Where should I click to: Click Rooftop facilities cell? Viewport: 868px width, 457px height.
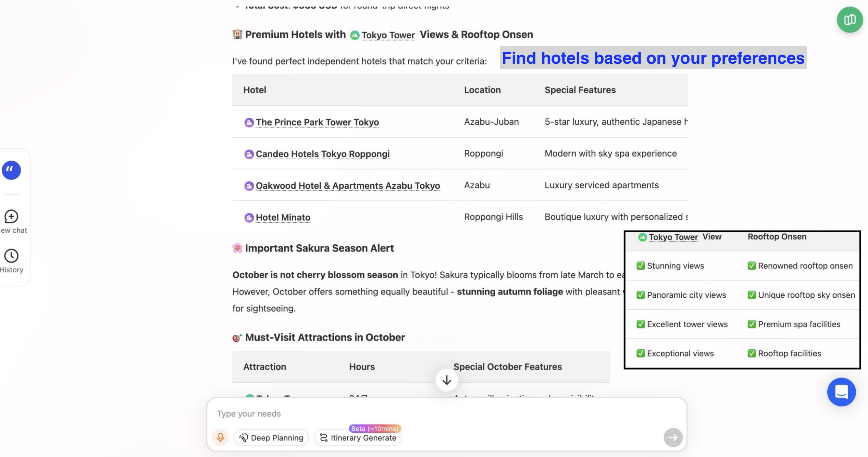point(784,353)
